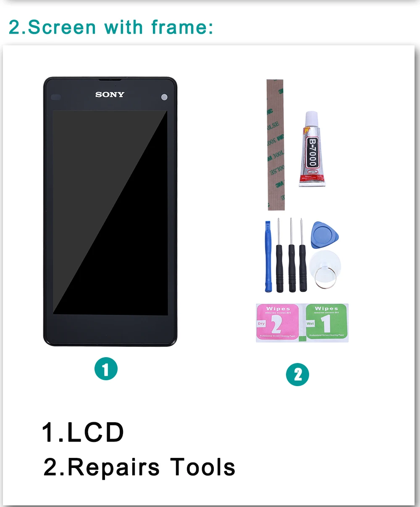
Task: Click the phone's front camera lens
Action: [x=164, y=97]
